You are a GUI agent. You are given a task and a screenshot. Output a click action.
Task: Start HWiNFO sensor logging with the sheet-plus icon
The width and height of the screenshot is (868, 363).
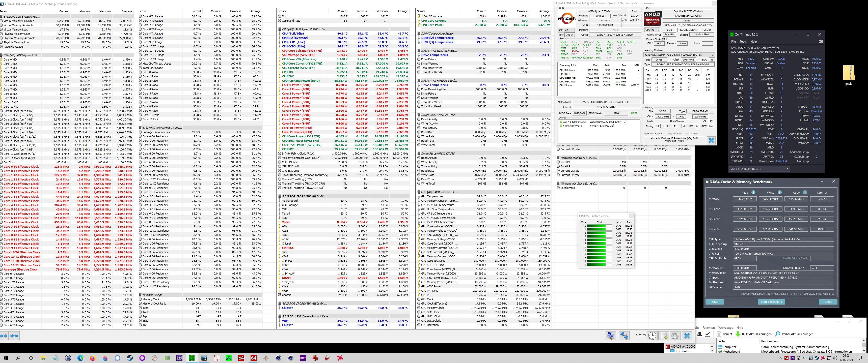[x=664, y=335]
